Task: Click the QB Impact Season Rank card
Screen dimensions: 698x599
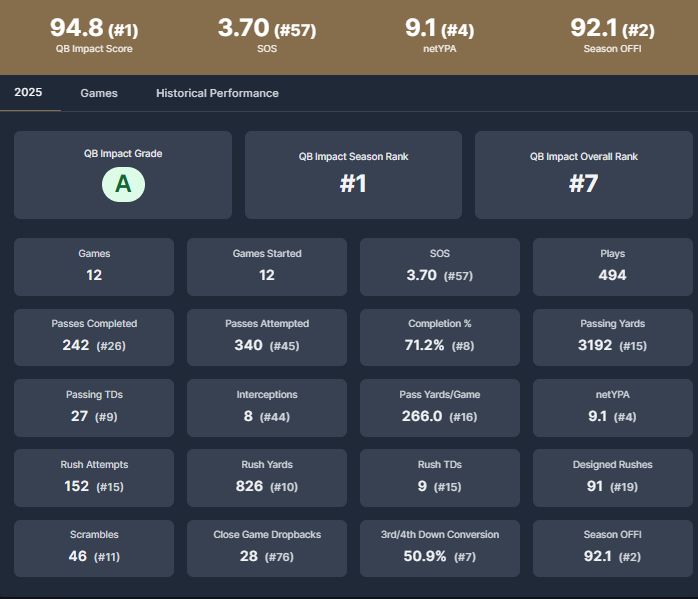Action: pyautogui.click(x=353, y=175)
